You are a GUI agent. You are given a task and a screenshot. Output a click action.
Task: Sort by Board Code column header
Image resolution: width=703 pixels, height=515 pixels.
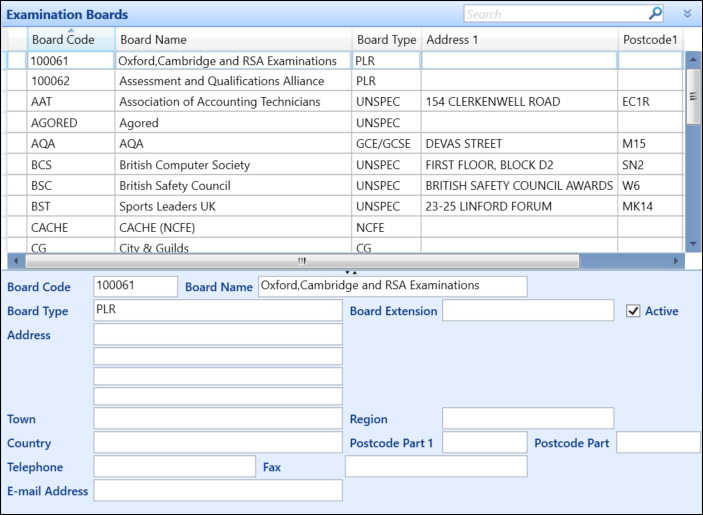(x=71, y=39)
